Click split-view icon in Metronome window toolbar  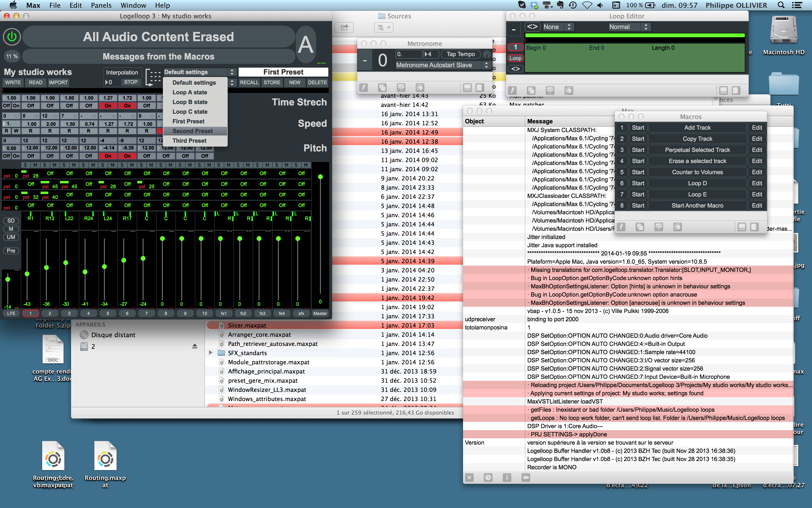tap(467, 88)
